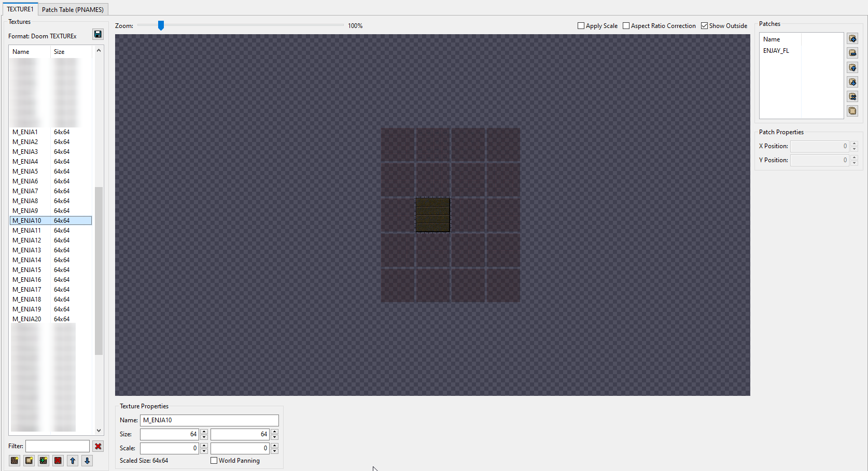Replace the selected patch
The height and width of the screenshot is (471, 868).
click(x=853, y=96)
